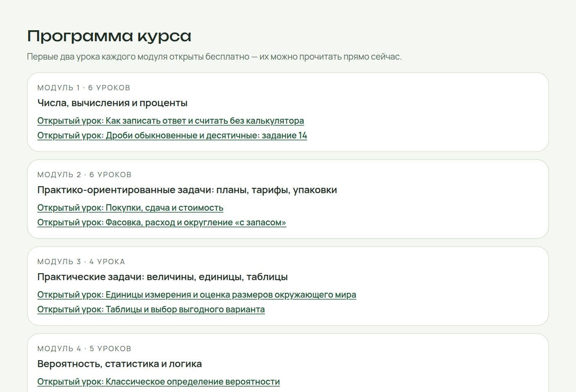Click the «МОДУЛЬ 1 · 6 УРОКОВ» label
This screenshot has height=392, width=576.
[x=84, y=88]
